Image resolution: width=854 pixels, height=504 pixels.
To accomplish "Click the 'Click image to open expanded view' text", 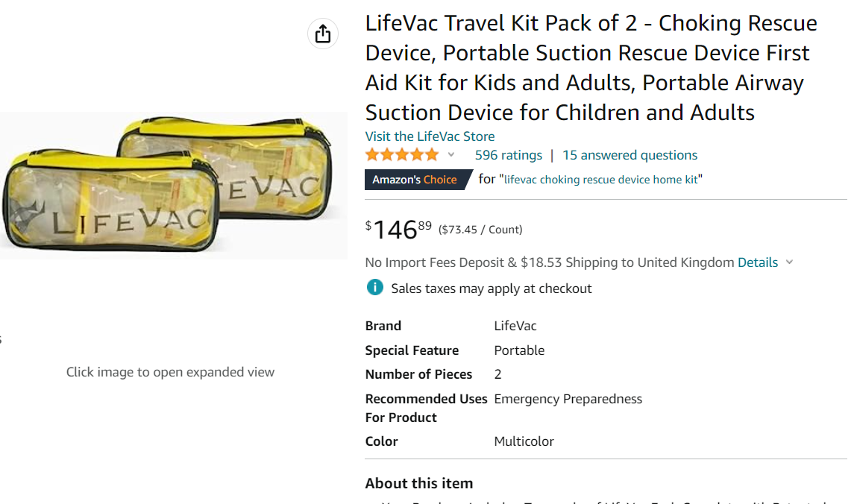I will [x=170, y=372].
